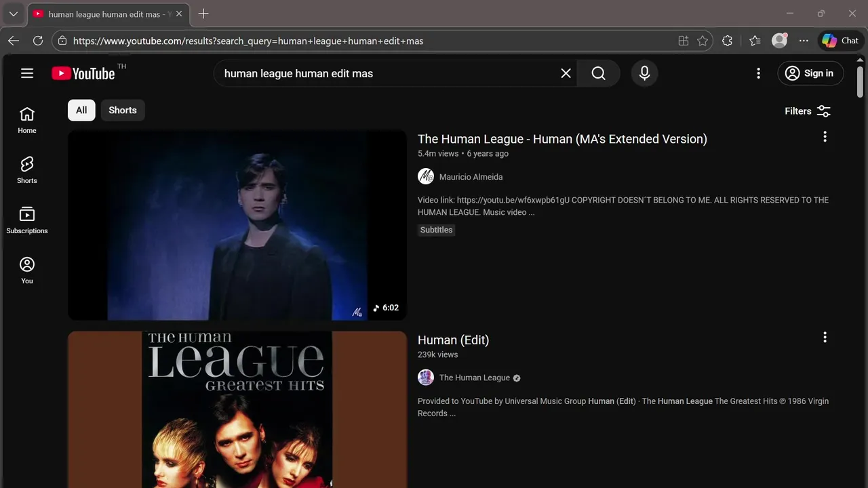Click the YouTube logo

pyautogui.click(x=83, y=73)
